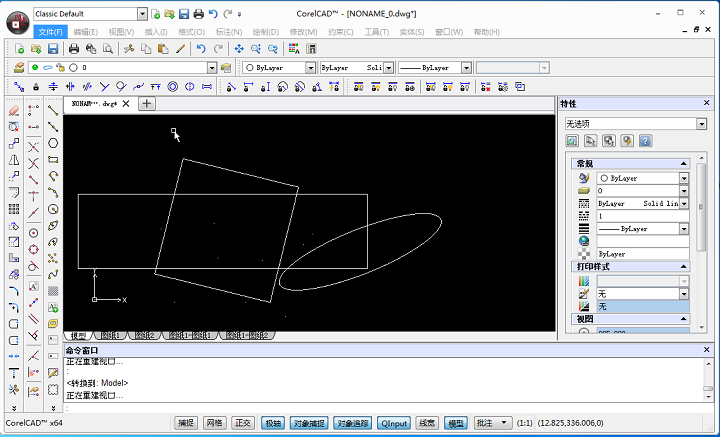Open the layer selection dropdown arrow

coord(212,68)
